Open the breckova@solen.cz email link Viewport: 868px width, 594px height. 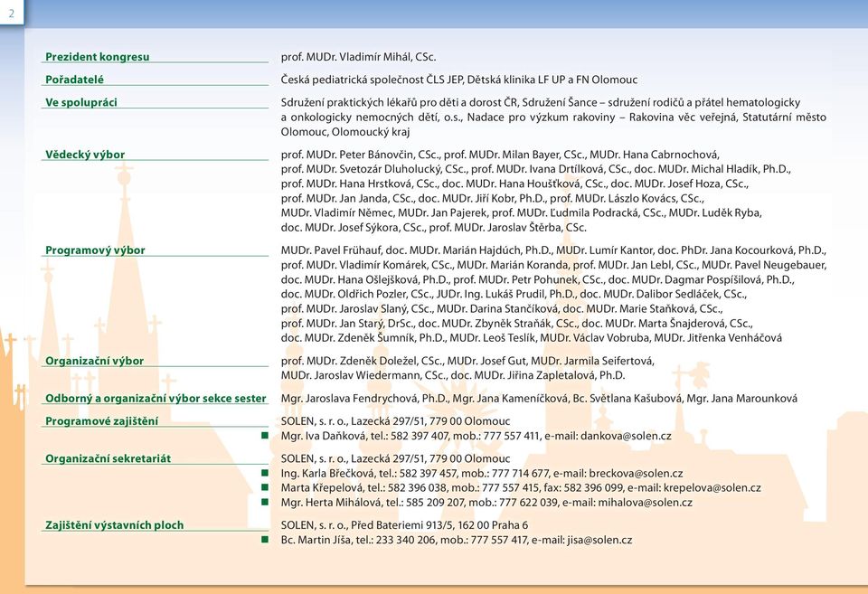click(x=636, y=474)
